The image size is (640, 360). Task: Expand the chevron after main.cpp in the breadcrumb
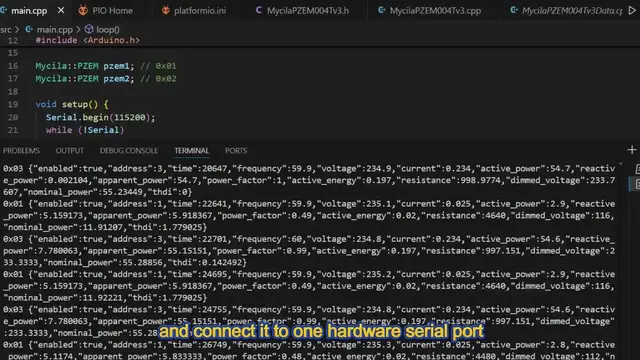pyautogui.click(x=78, y=29)
